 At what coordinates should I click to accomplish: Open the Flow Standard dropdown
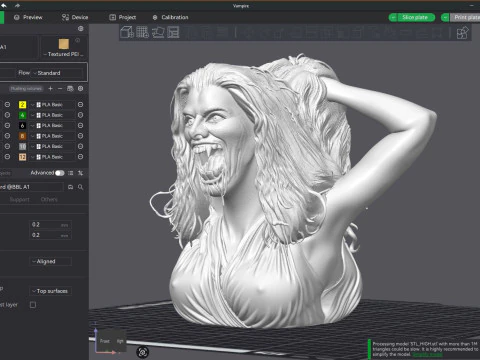tap(57, 73)
